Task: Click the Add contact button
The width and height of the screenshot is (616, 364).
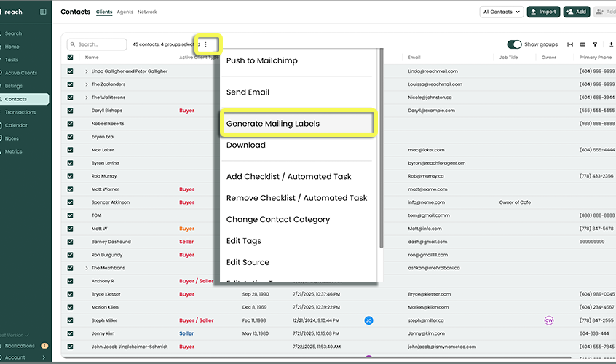Action: (577, 12)
